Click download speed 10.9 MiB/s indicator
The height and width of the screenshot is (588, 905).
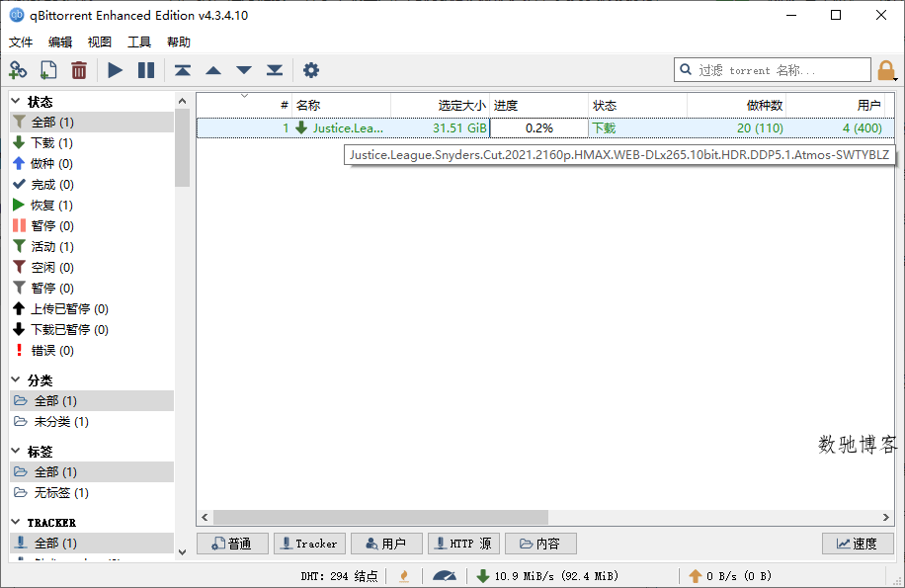547,576
